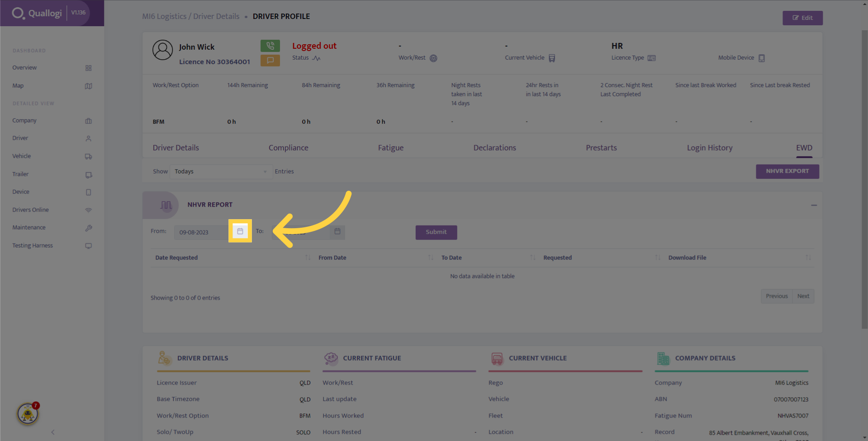
Task: Click the Drivers Online wifi icon
Action: point(89,210)
